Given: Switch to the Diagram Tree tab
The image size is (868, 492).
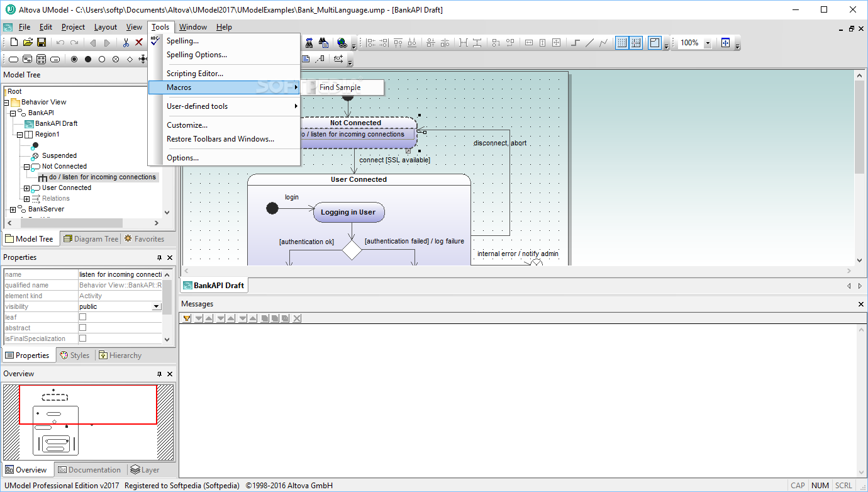Looking at the screenshot, I should point(91,239).
